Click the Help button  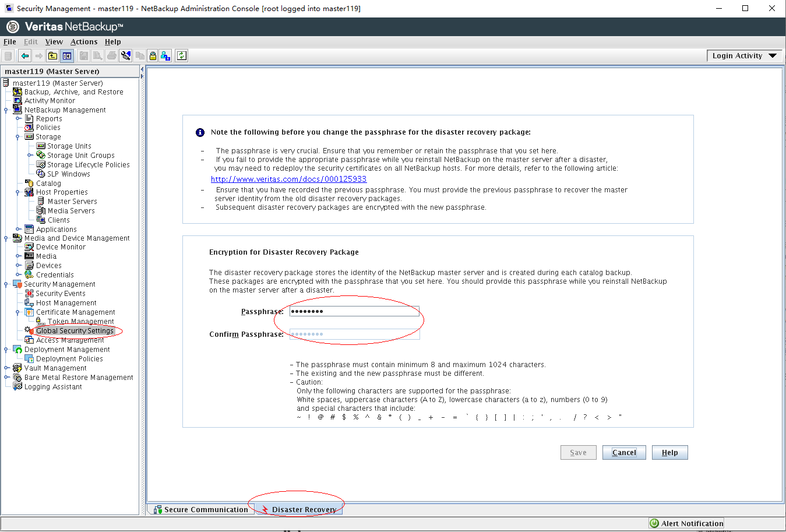click(x=669, y=453)
